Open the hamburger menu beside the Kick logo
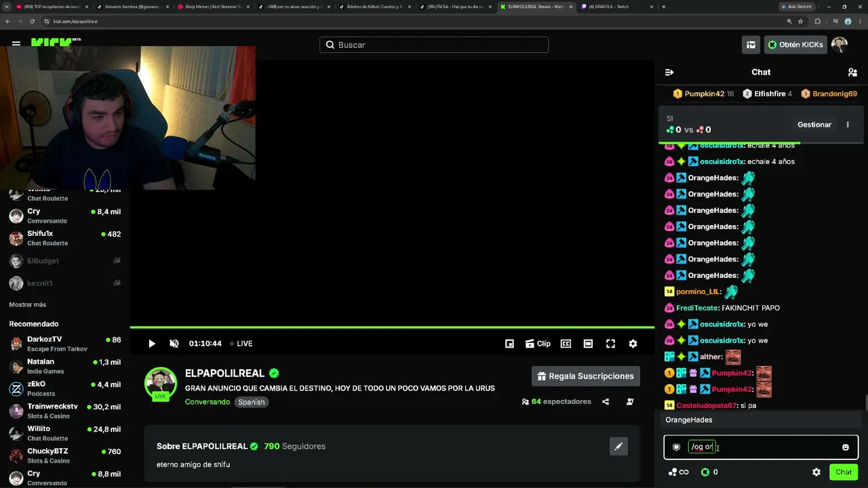 pos(16,43)
